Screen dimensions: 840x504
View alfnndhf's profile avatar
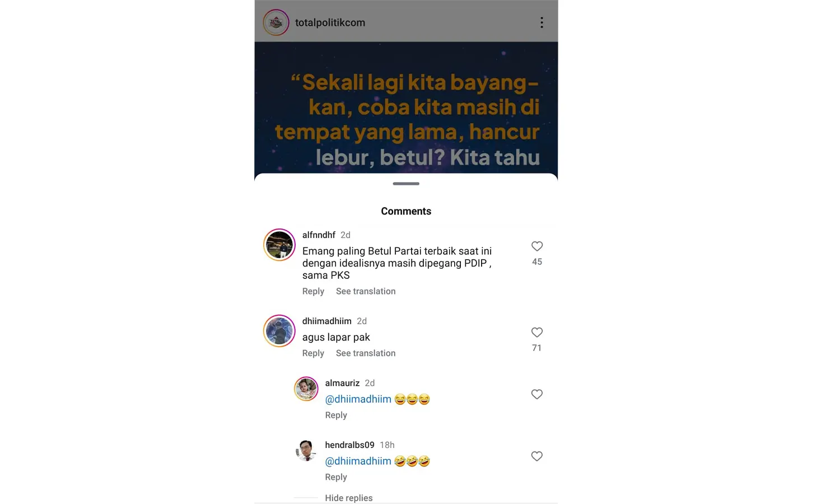pyautogui.click(x=279, y=245)
